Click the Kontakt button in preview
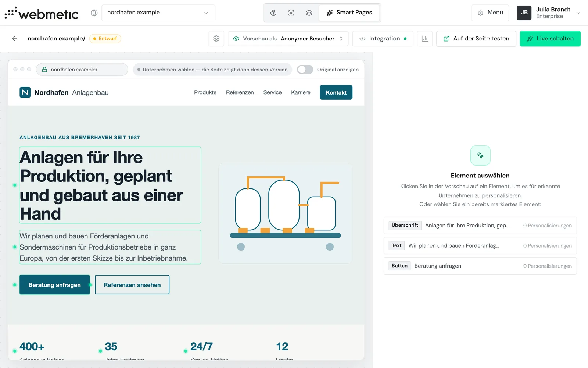This screenshot has width=588, height=368. [x=336, y=92]
